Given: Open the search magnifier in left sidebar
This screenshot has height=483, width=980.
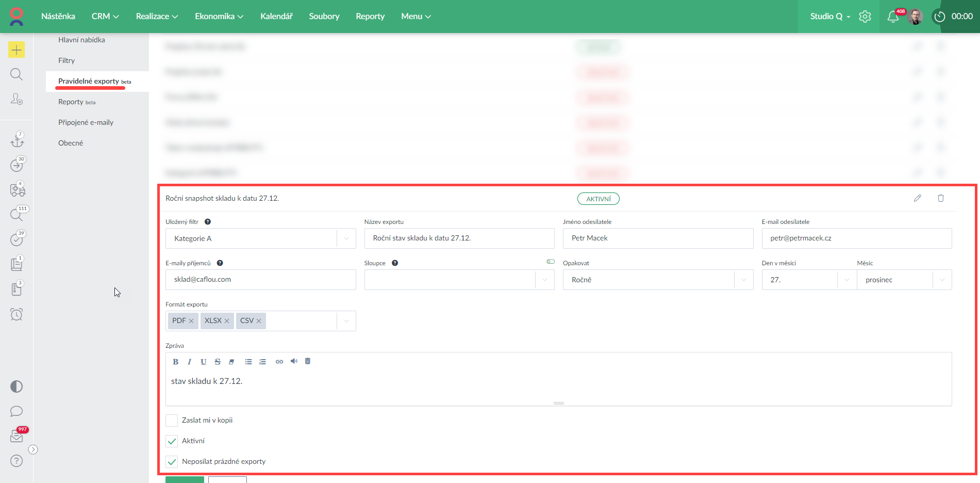Looking at the screenshot, I should pos(16,74).
